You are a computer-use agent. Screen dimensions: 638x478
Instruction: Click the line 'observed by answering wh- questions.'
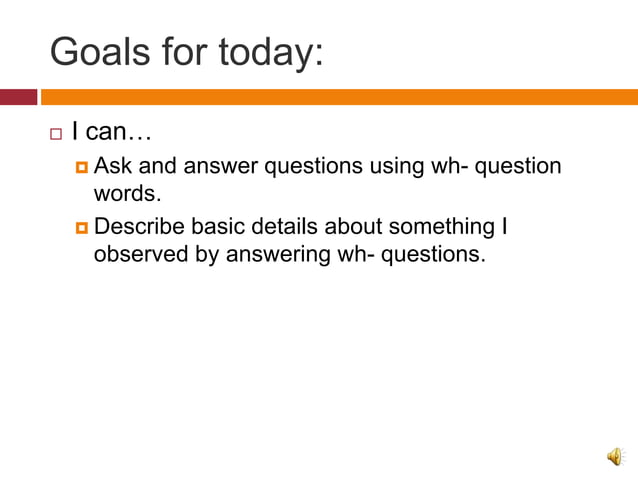[289, 254]
